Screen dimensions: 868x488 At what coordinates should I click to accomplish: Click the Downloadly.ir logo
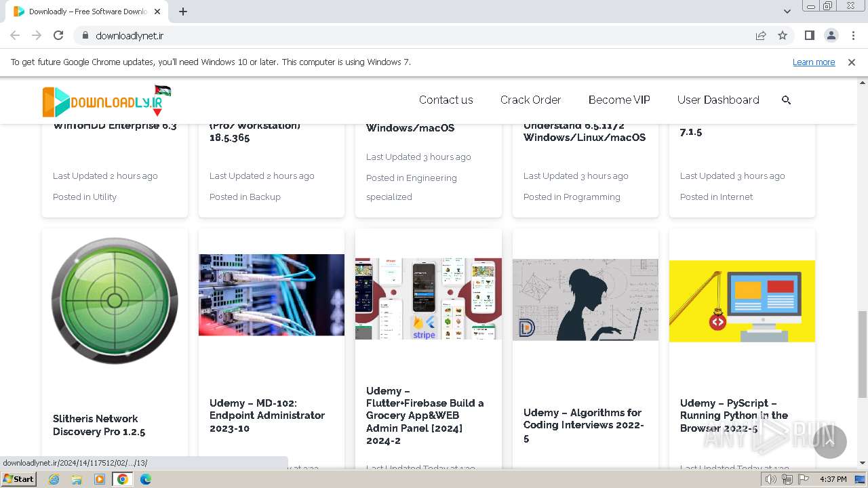click(x=106, y=101)
